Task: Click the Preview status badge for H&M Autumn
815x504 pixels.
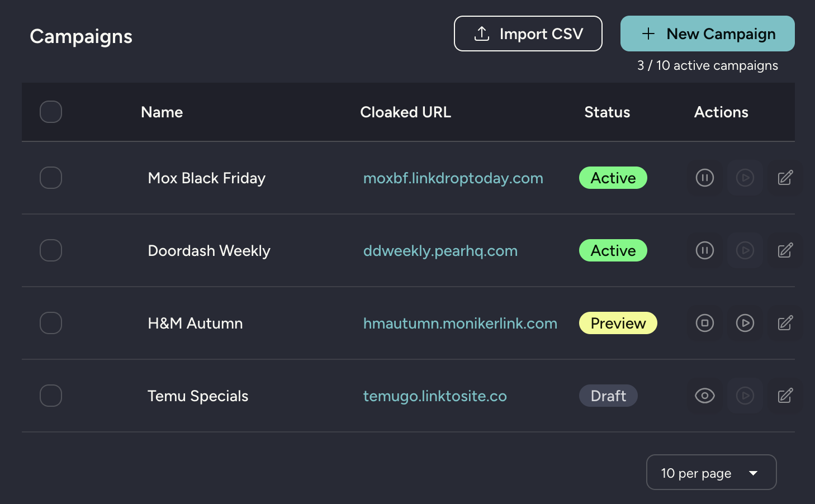Action: [618, 323]
